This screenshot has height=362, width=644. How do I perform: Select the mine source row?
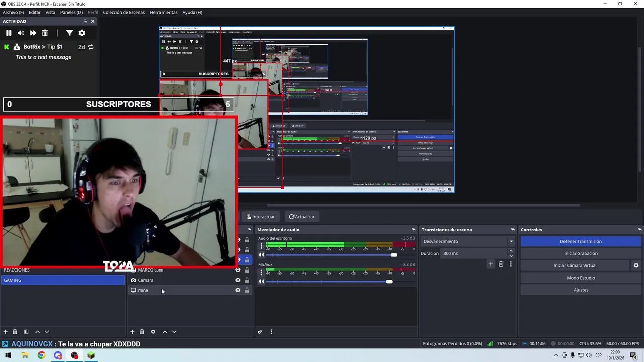pyautogui.click(x=190, y=290)
